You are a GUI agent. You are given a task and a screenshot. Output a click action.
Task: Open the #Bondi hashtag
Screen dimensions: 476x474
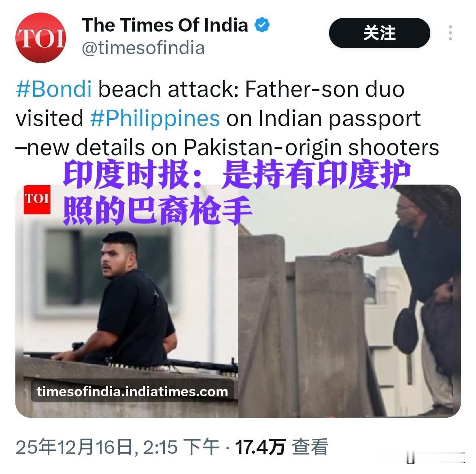tap(54, 89)
